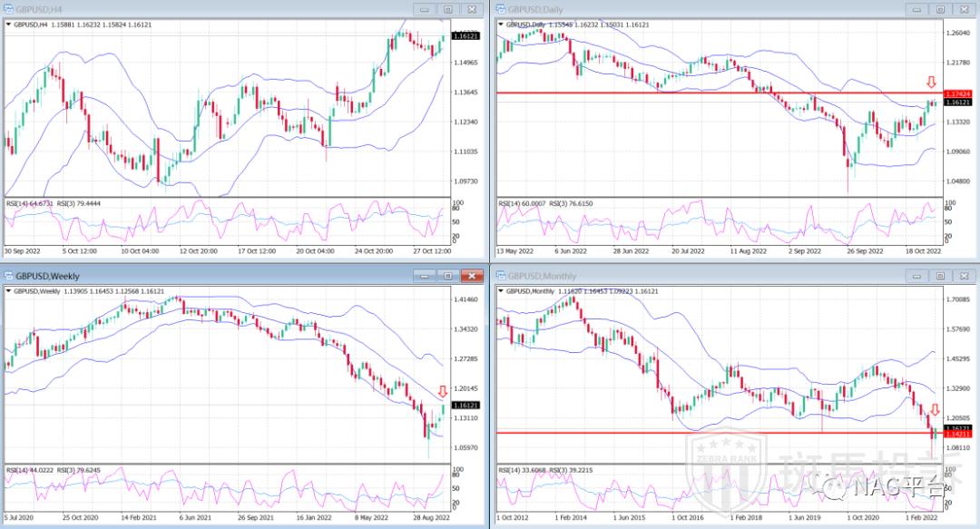Click the 1 Oct 2012 date in Monthly chart
This screenshot has height=529, width=980.
pyautogui.click(x=514, y=518)
